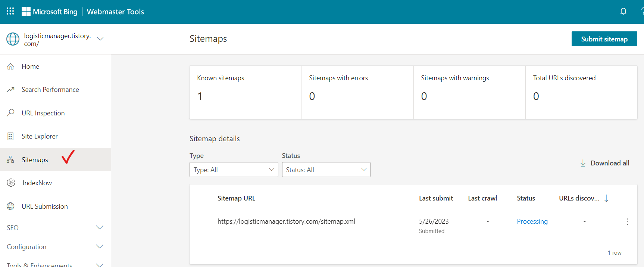The image size is (644, 267).
Task: Select Sitemaps in the sidebar
Action: [x=55, y=159]
